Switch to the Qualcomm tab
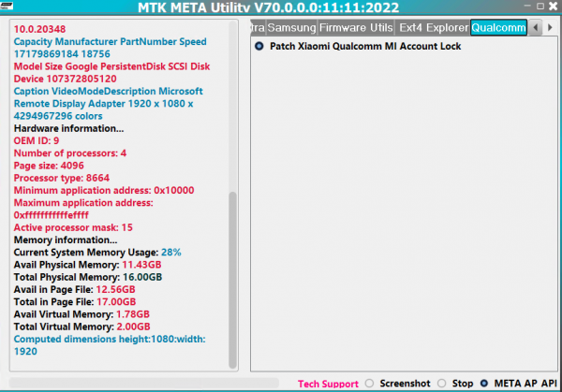The image size is (562, 392). point(498,27)
